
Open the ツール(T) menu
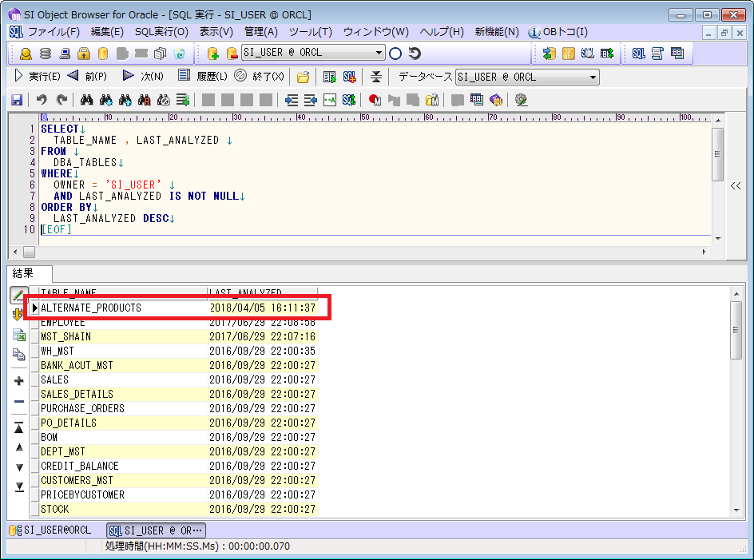tap(310, 32)
